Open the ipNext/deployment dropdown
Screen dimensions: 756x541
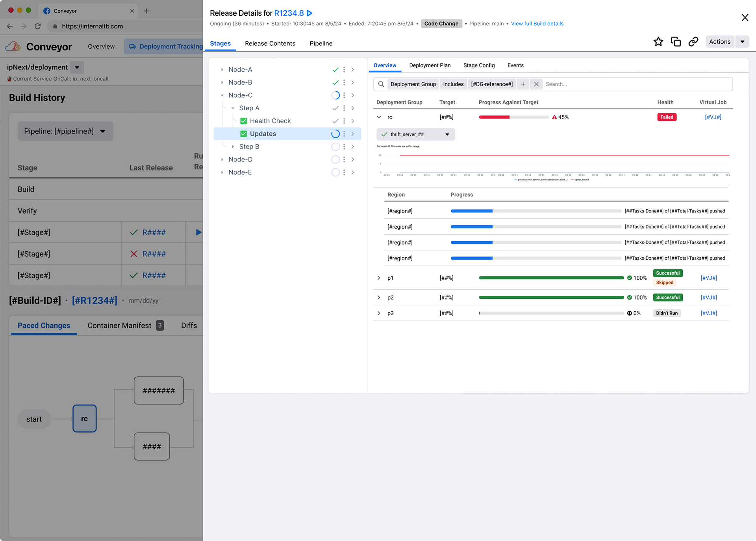pyautogui.click(x=77, y=67)
